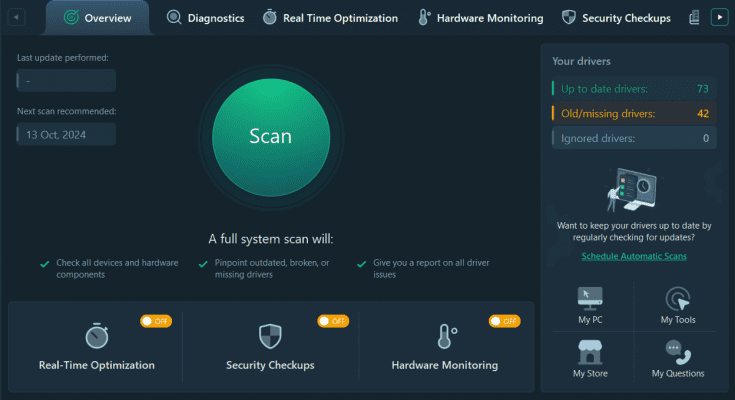Click the big green Scan button
This screenshot has height=400, width=735.
tap(270, 137)
